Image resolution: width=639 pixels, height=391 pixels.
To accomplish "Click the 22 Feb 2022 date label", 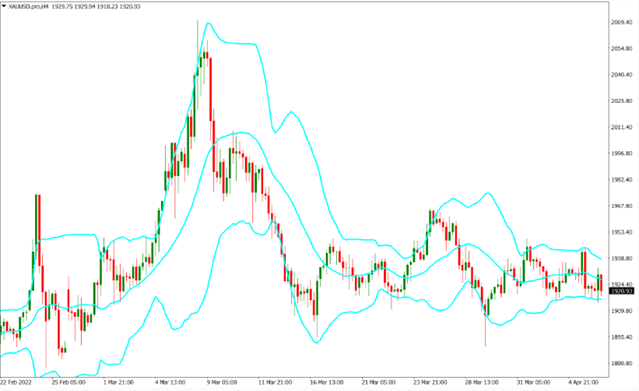I will 15,382.
